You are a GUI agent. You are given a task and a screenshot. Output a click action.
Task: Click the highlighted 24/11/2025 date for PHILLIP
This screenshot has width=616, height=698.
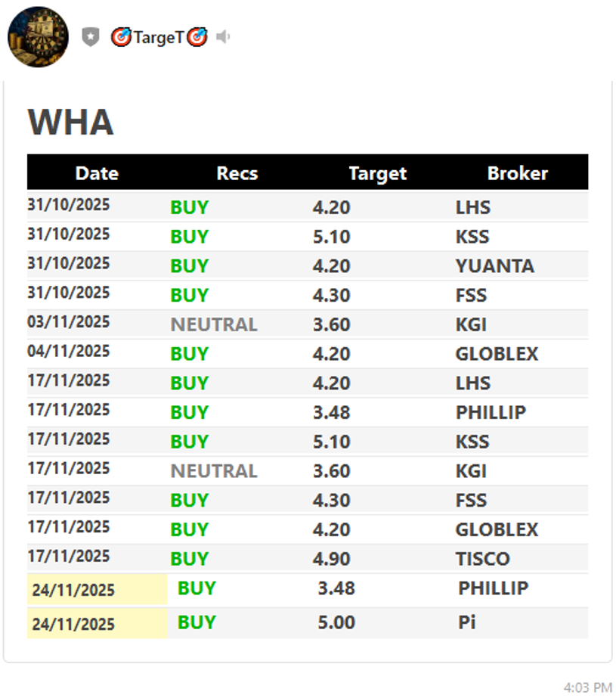[x=73, y=590]
